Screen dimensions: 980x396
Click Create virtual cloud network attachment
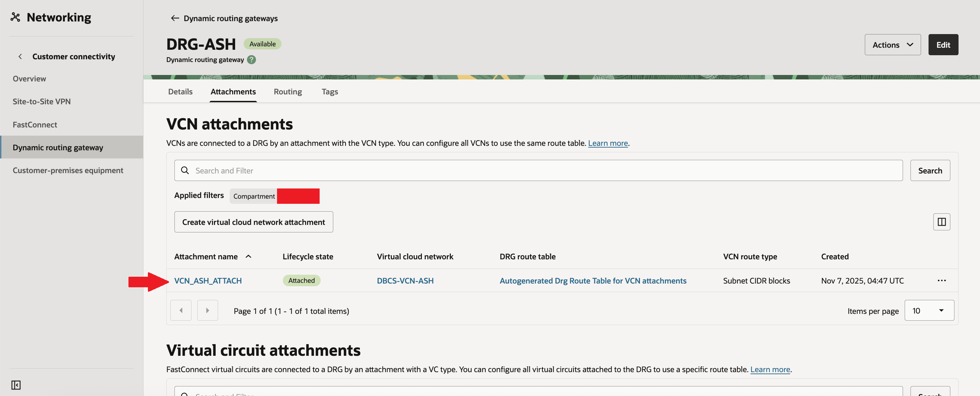254,222
